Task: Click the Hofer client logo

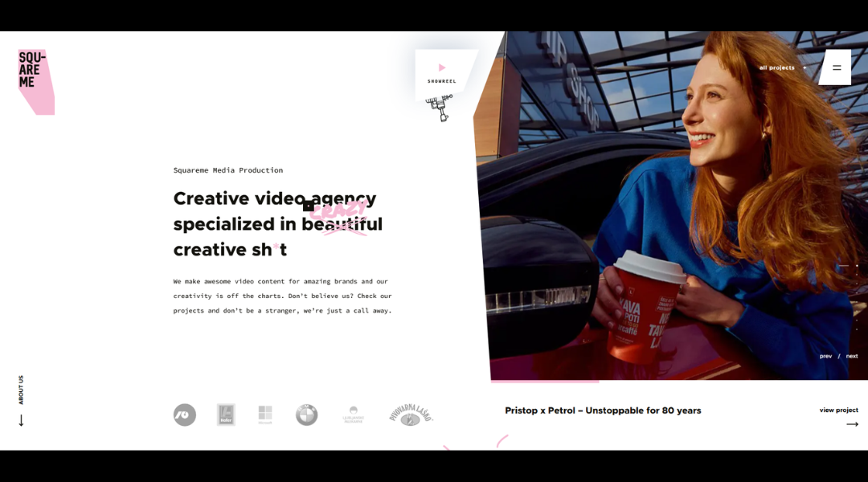Action: [x=226, y=415]
